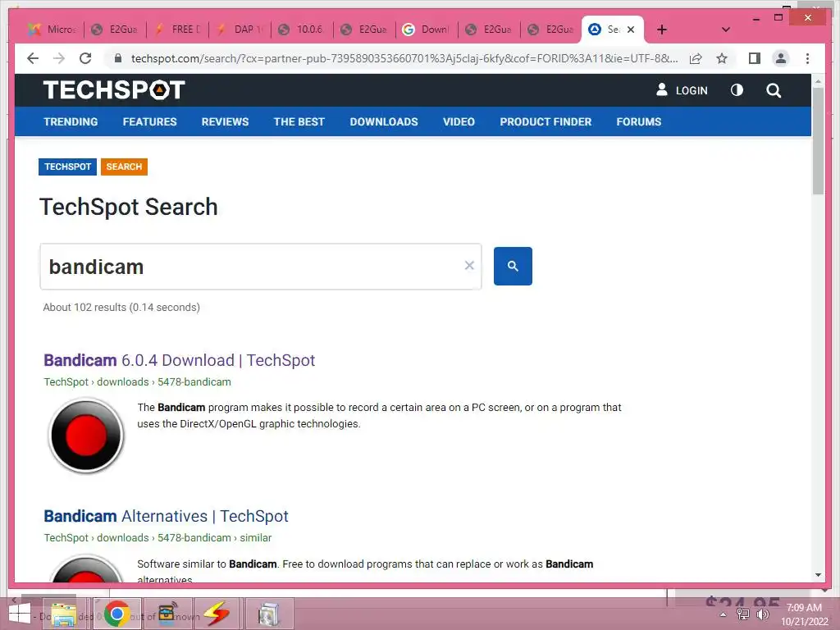Click the address bar URL
This screenshot has height=630, width=840.
[404, 58]
